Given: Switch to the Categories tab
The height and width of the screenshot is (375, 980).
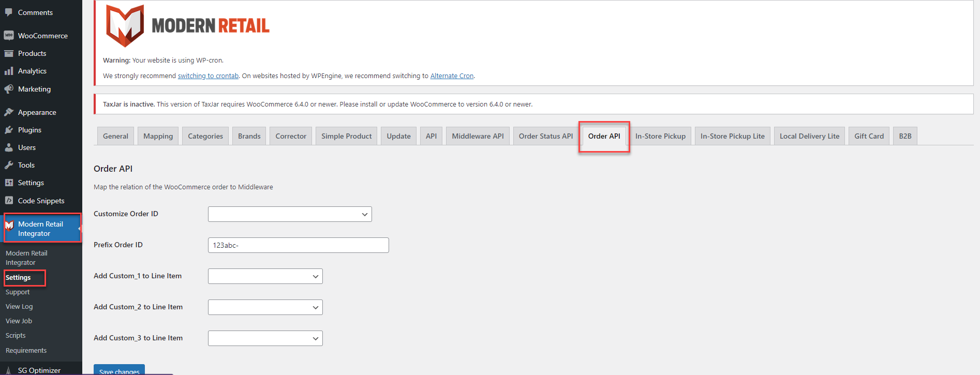Looking at the screenshot, I should coord(205,136).
